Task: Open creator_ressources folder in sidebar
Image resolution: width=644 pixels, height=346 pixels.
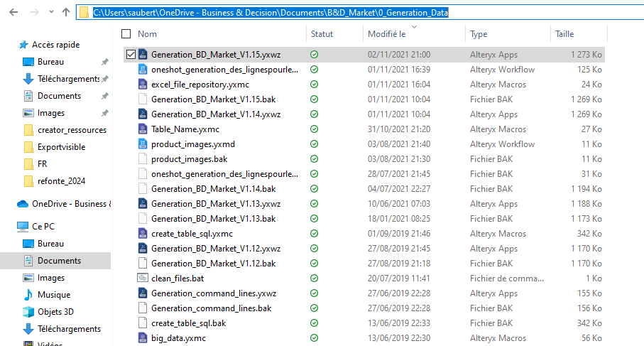Action: [x=72, y=130]
